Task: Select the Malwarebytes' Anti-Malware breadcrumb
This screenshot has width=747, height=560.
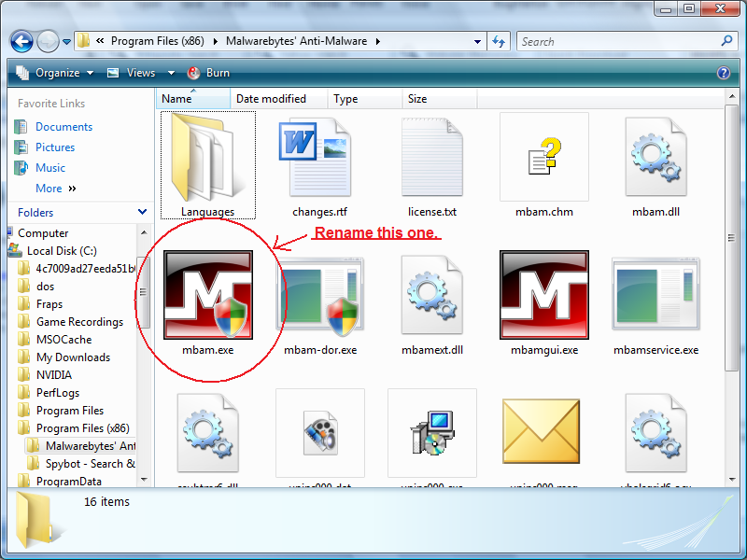Action: pyautogui.click(x=296, y=41)
